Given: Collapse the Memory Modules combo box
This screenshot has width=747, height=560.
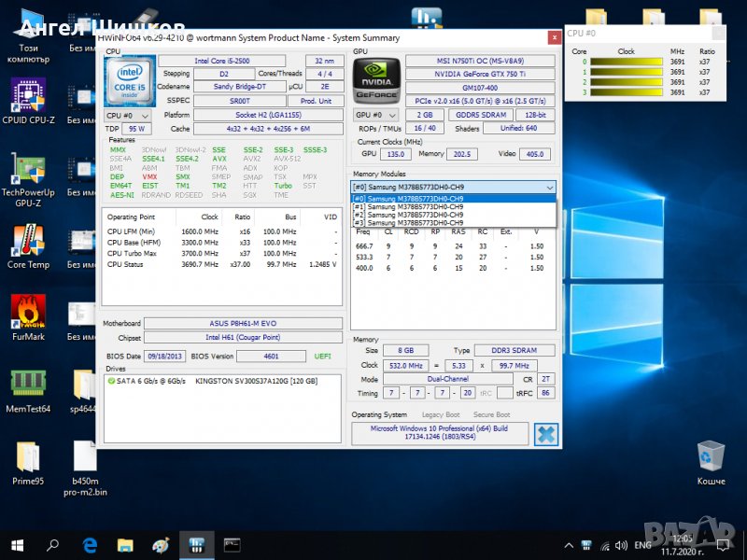Looking at the screenshot, I should click(549, 187).
